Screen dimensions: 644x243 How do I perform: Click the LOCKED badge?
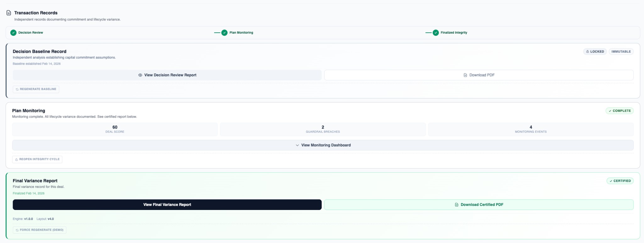click(595, 52)
